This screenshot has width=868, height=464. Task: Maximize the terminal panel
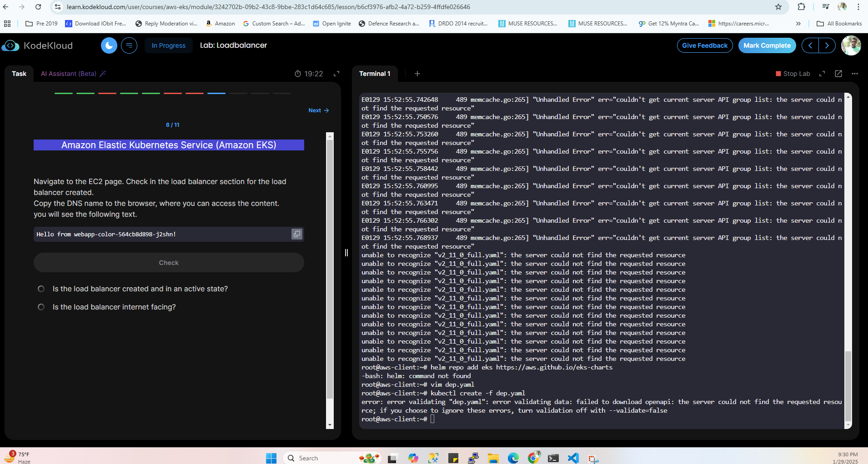tap(822, 74)
